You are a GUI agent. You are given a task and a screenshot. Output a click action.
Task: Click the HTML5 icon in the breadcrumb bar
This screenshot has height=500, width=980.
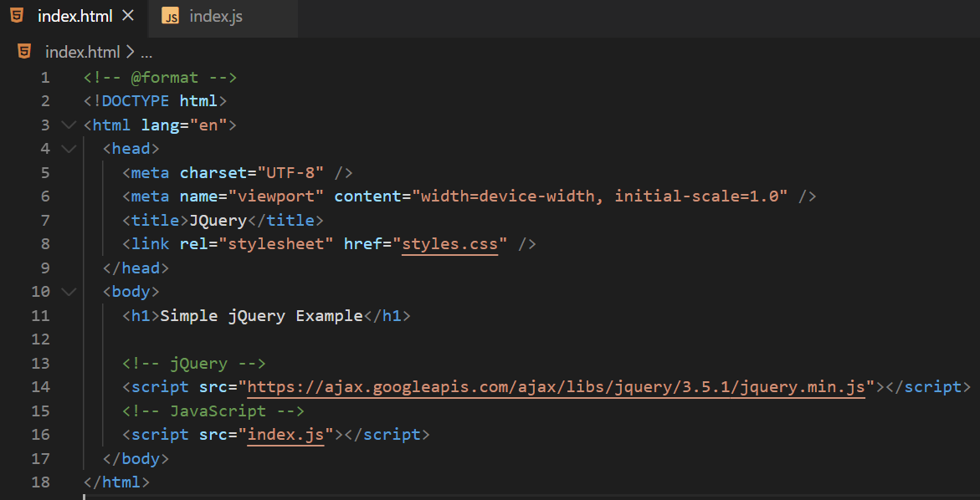click(x=23, y=52)
